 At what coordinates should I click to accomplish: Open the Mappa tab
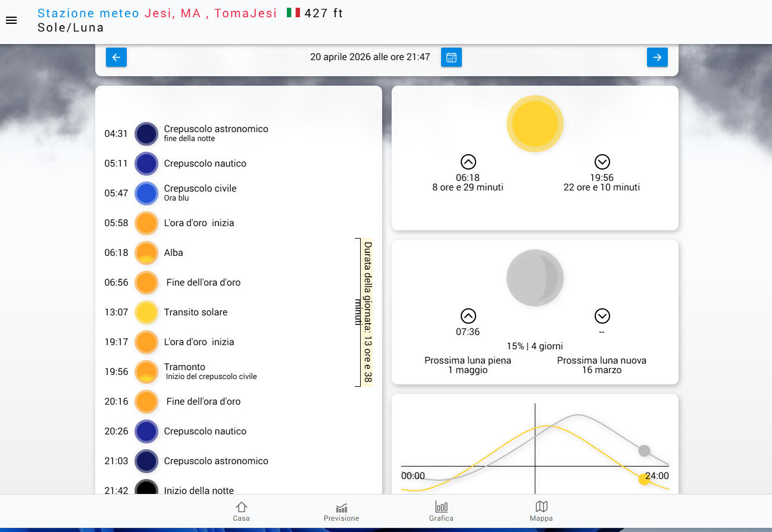[x=541, y=511]
